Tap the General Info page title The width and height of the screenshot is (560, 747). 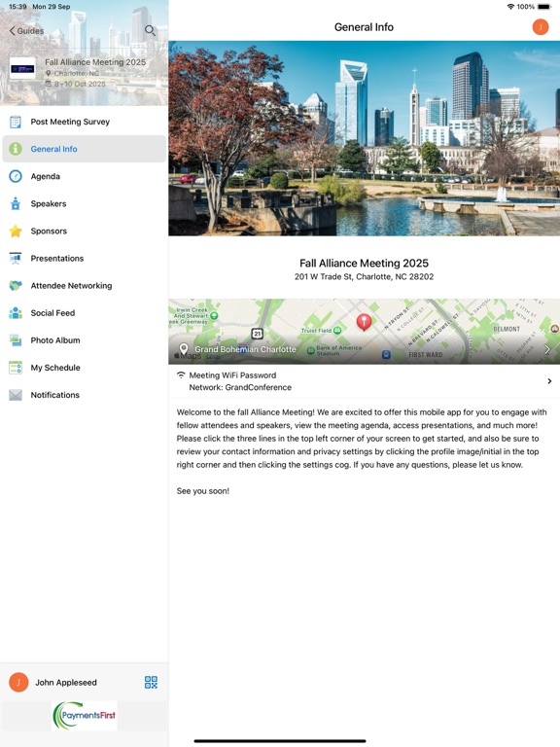tap(364, 27)
